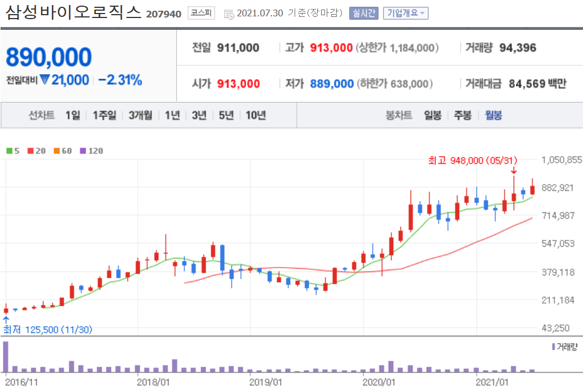The image size is (583, 392).
Task: Click the stock name 삼성바이오로직스
Action: click(x=74, y=12)
